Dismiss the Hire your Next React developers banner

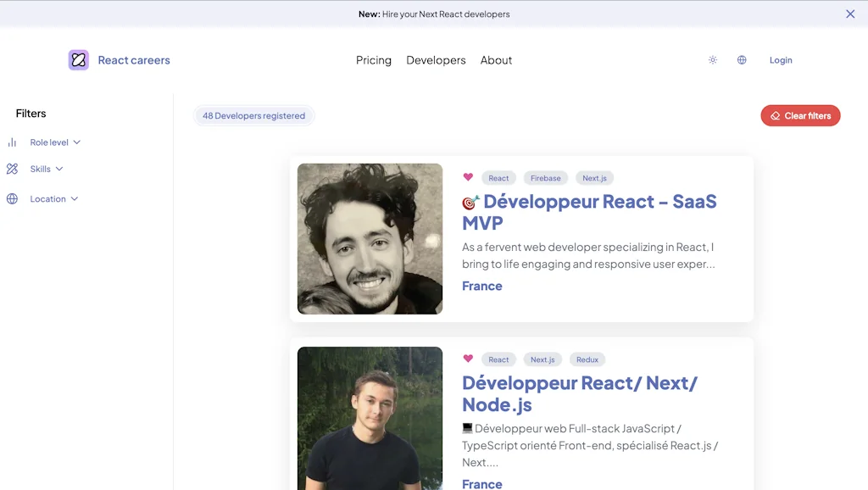(850, 14)
